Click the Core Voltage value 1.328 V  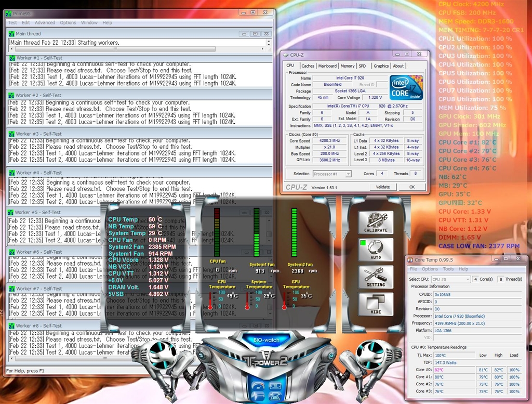pyautogui.click(x=375, y=97)
